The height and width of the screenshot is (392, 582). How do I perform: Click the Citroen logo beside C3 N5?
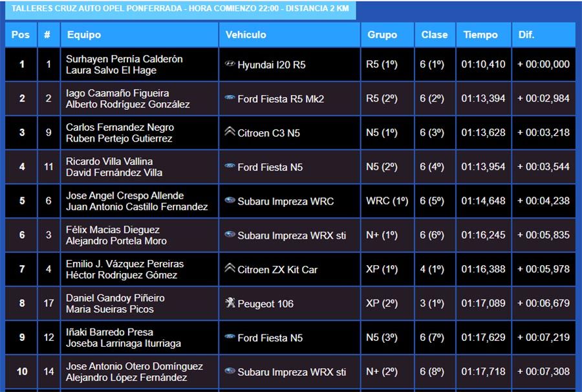point(230,132)
